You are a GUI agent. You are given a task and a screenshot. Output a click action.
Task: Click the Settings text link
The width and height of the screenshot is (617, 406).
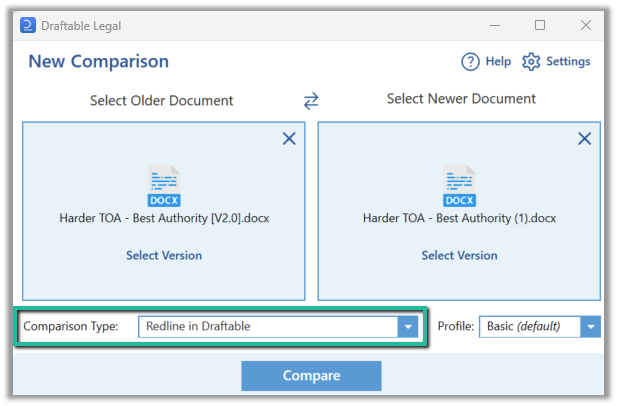tap(568, 62)
